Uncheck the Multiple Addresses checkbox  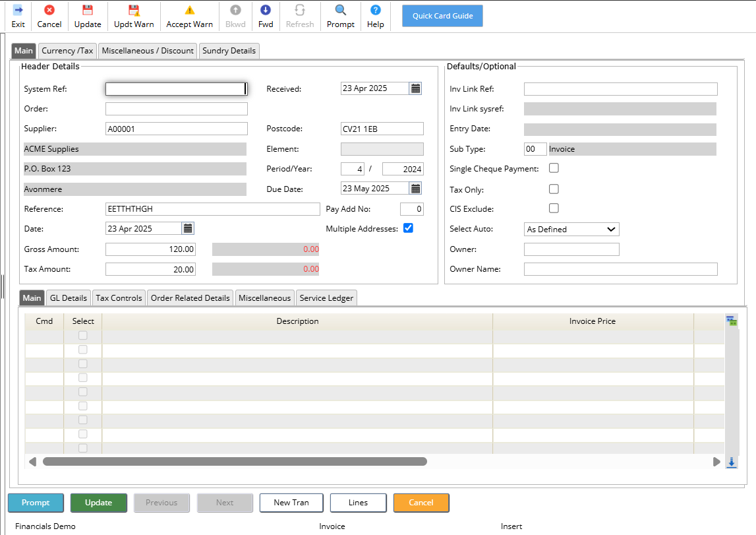[408, 228]
